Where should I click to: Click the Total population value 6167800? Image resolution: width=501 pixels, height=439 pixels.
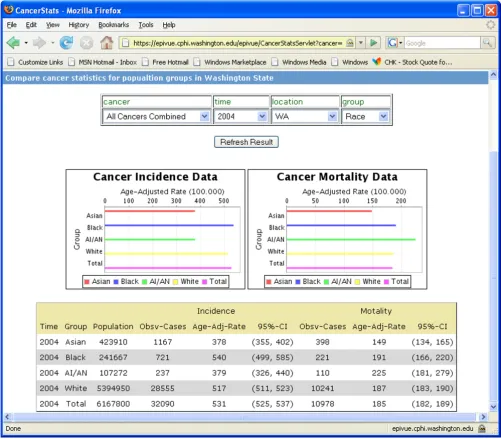(113, 404)
